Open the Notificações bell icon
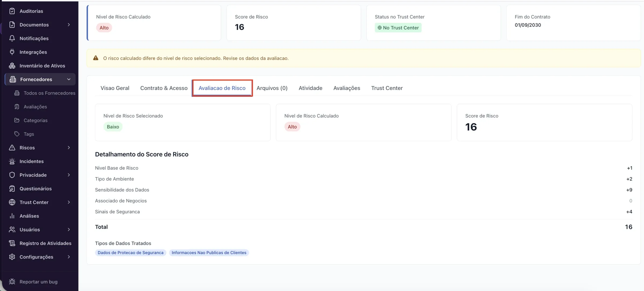 coord(12,38)
